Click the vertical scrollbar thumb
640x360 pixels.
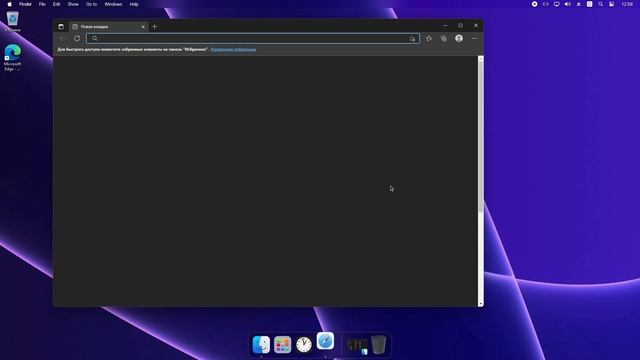(480, 137)
